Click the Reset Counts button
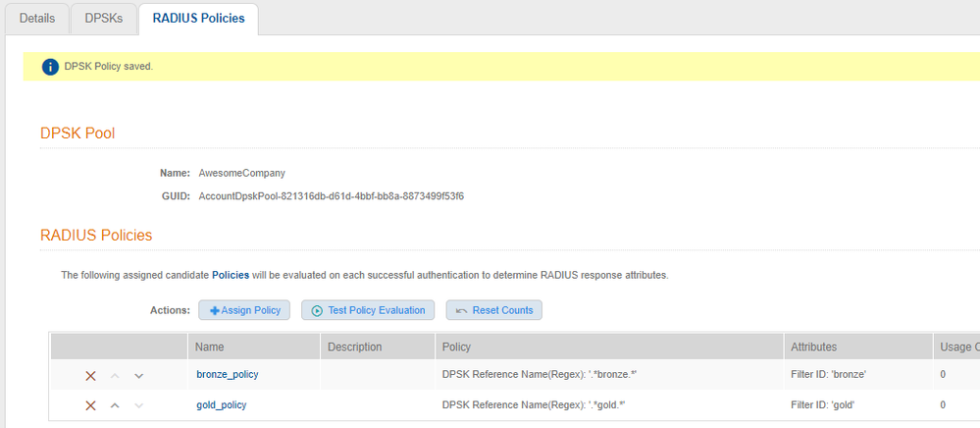 pyautogui.click(x=493, y=310)
